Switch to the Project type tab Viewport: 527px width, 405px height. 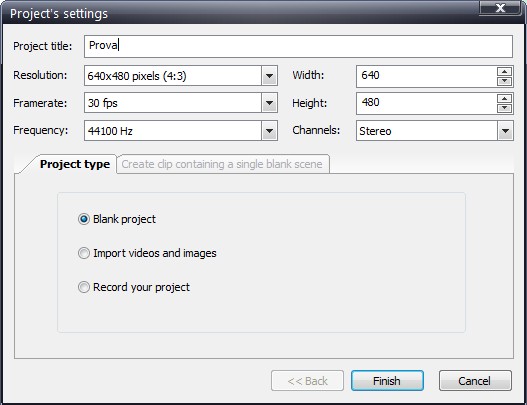click(75, 164)
